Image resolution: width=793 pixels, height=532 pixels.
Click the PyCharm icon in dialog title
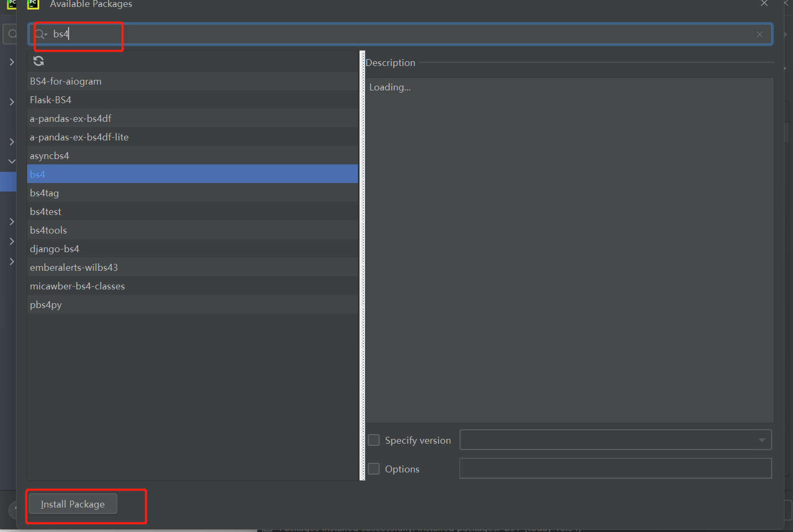pos(33,4)
